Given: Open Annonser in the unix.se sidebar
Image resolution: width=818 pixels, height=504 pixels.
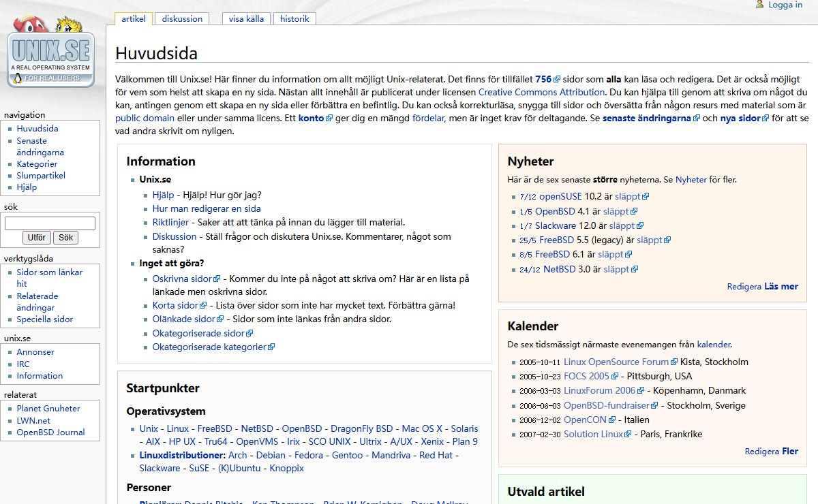Looking at the screenshot, I should click(35, 351).
